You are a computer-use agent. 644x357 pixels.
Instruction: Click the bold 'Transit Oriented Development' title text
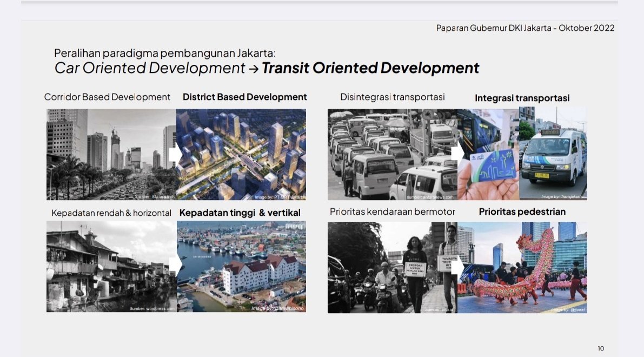370,68
